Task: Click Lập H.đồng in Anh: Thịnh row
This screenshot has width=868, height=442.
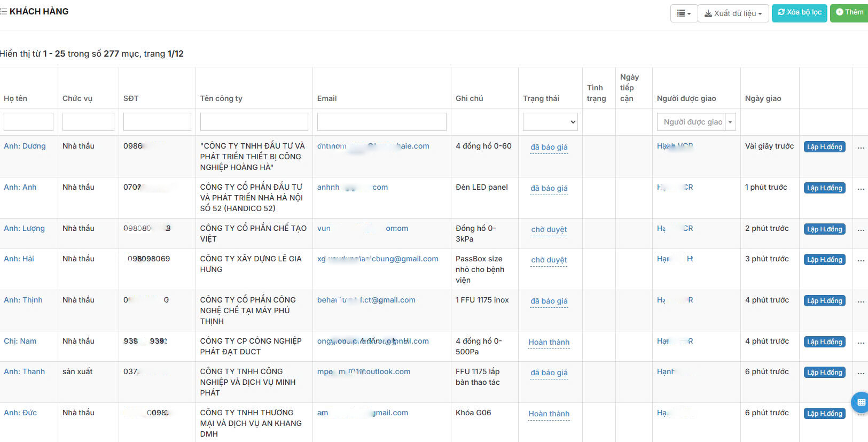Action: 825,301
